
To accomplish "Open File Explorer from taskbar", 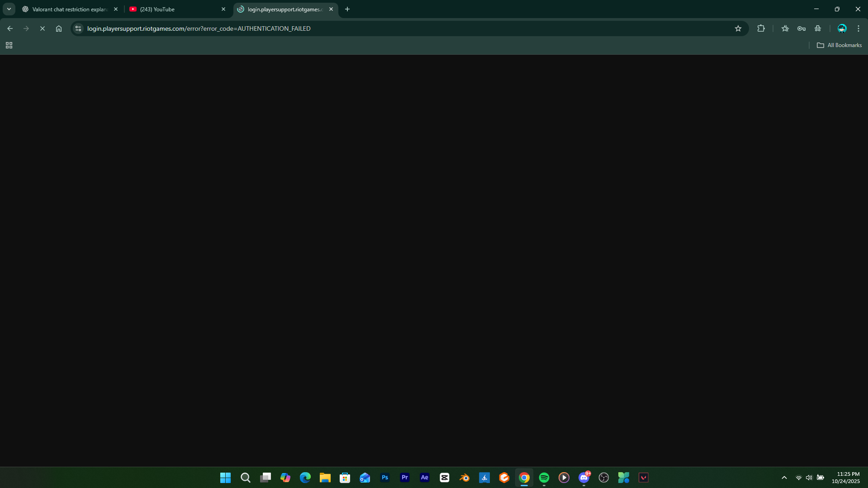I will (x=325, y=478).
